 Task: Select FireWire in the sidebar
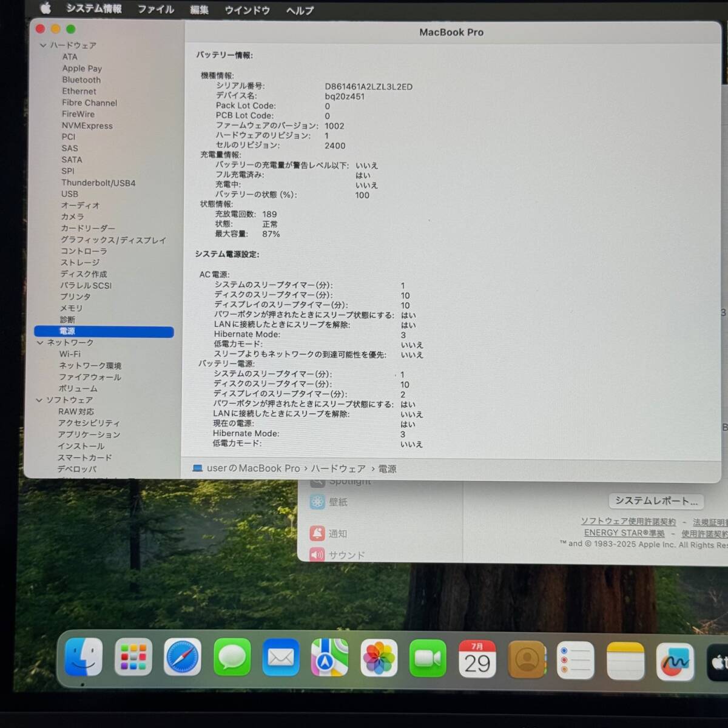coord(78,114)
